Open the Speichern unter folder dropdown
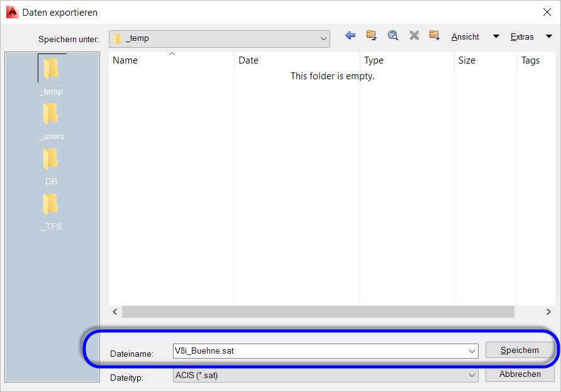561x392 pixels. tap(219, 38)
